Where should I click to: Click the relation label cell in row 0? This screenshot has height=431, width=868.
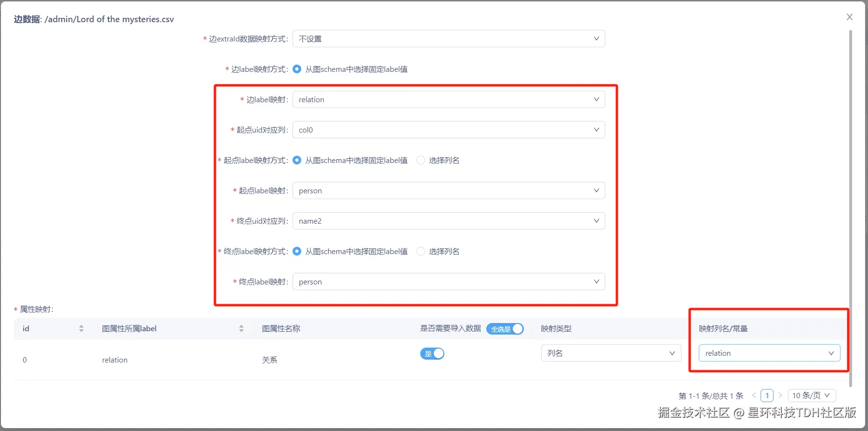[115, 360]
